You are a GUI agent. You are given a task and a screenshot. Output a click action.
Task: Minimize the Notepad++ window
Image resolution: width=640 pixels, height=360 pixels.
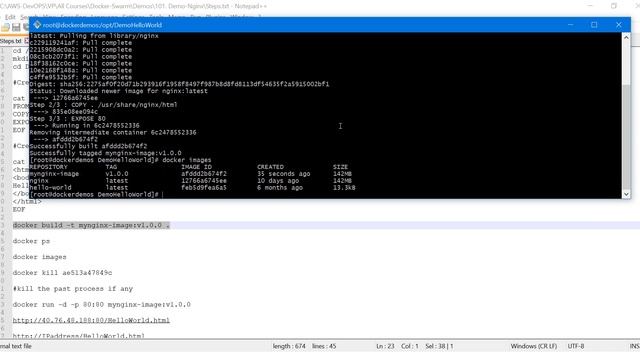click(590, 6)
